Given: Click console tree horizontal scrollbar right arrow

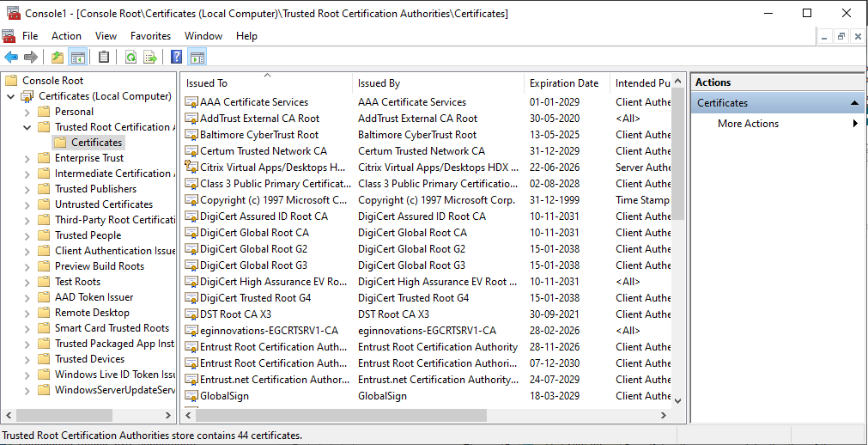Looking at the screenshot, I should click(x=168, y=415).
